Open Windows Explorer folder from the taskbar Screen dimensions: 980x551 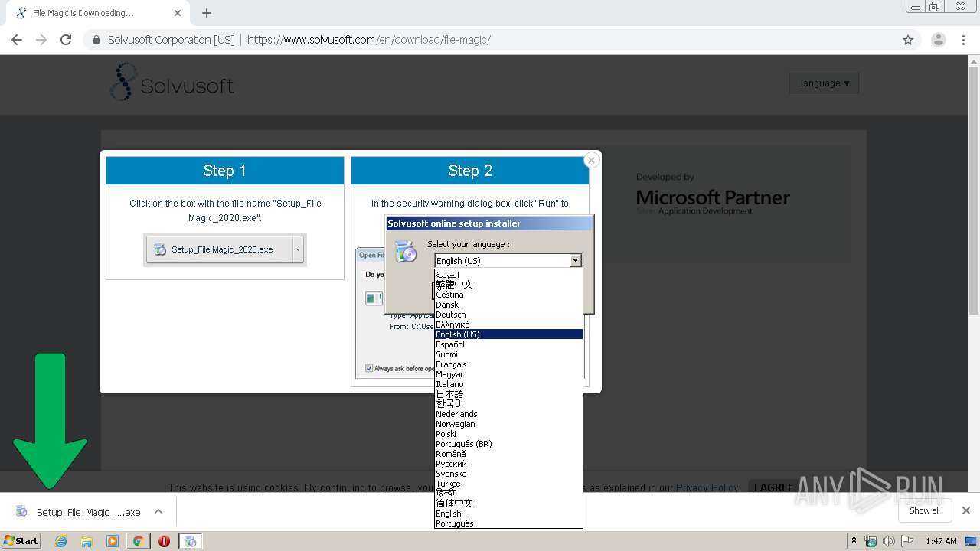pos(87,541)
